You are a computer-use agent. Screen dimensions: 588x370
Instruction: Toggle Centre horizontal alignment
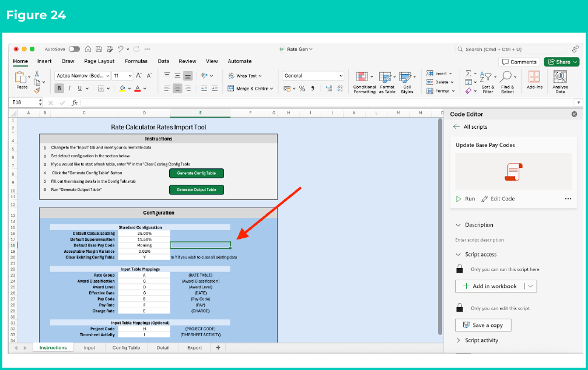(177, 89)
